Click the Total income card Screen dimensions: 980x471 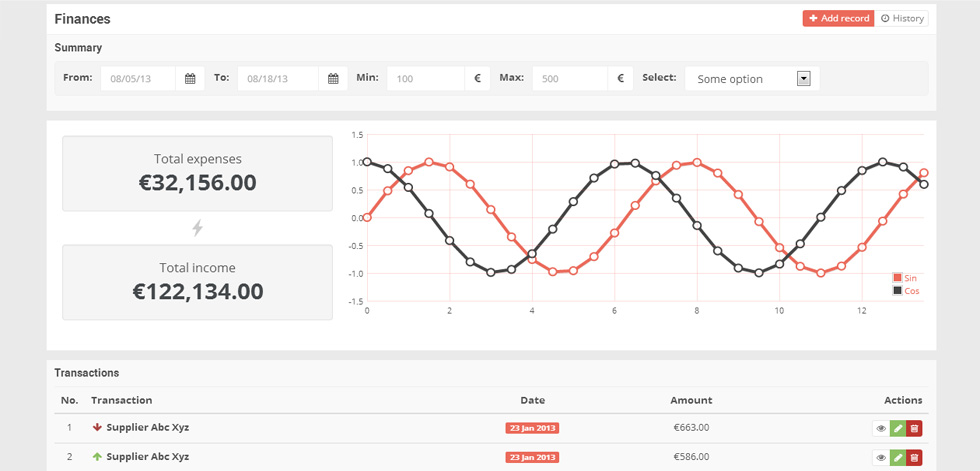tap(198, 282)
